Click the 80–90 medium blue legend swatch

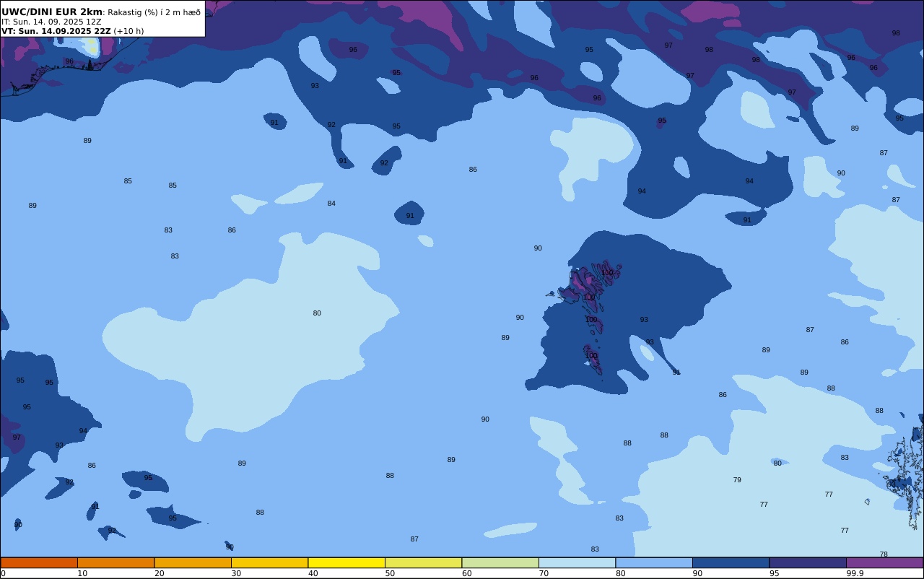(x=654, y=562)
